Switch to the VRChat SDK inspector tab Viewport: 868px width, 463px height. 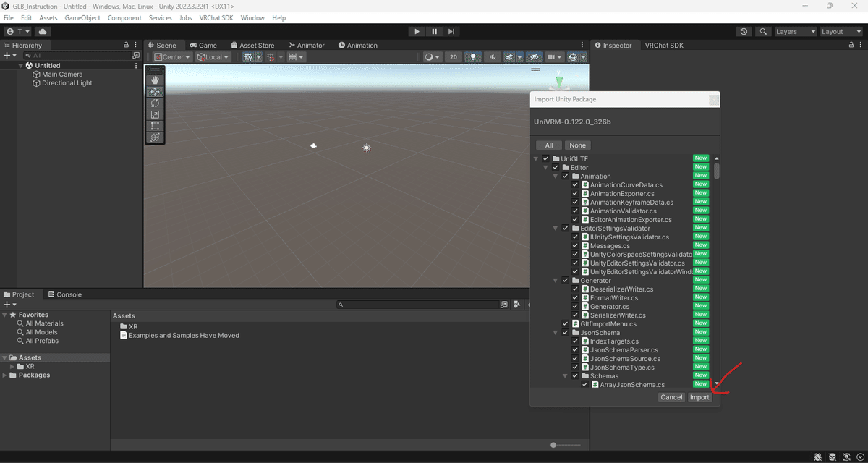coord(664,45)
